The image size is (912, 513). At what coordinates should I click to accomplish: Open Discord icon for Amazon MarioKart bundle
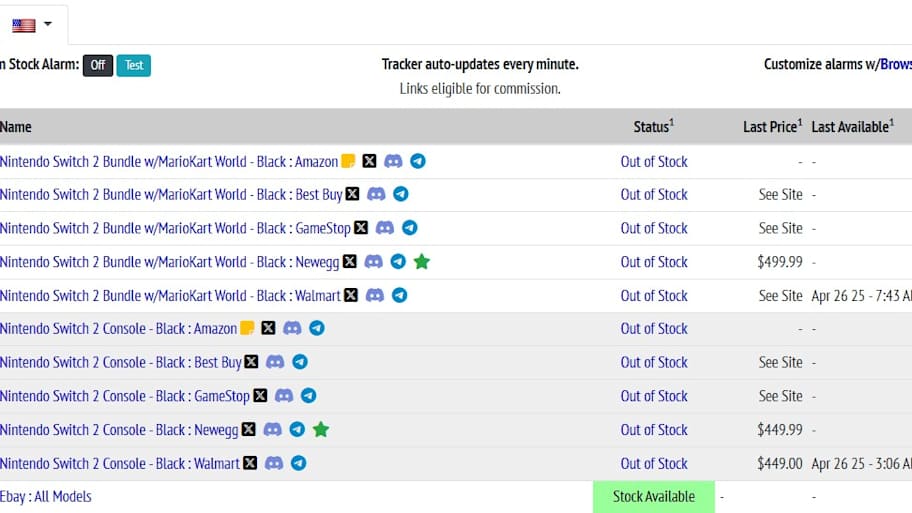[393, 161]
